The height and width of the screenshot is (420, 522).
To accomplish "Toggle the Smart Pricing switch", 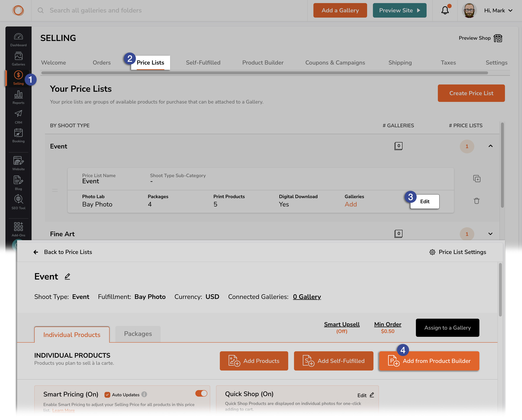I will (x=201, y=393).
